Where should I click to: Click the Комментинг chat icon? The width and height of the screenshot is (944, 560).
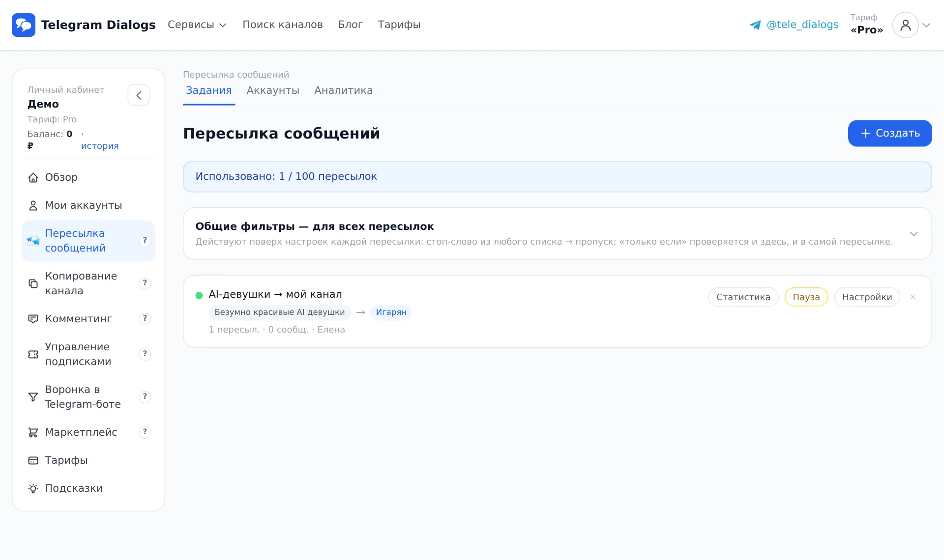point(33,319)
